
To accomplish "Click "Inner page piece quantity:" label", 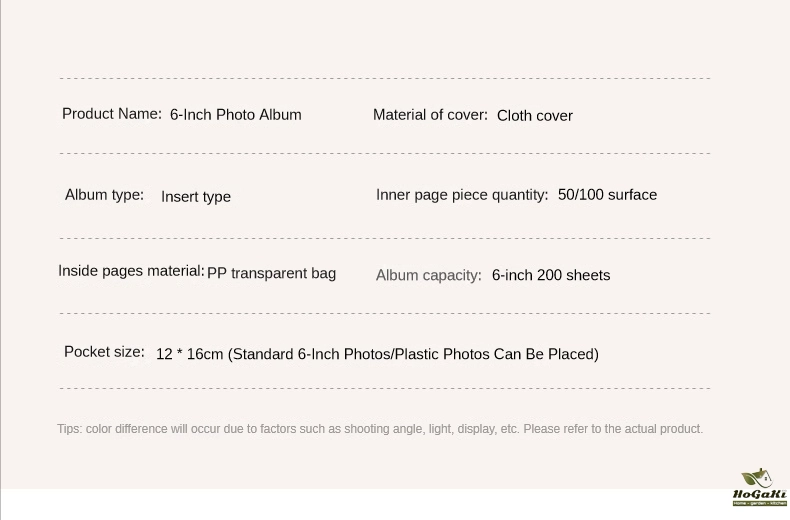I will [x=462, y=195].
